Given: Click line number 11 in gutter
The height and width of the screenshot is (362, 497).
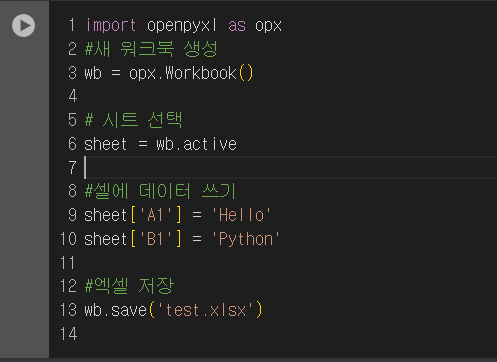Looking at the screenshot, I should click(x=68, y=263).
